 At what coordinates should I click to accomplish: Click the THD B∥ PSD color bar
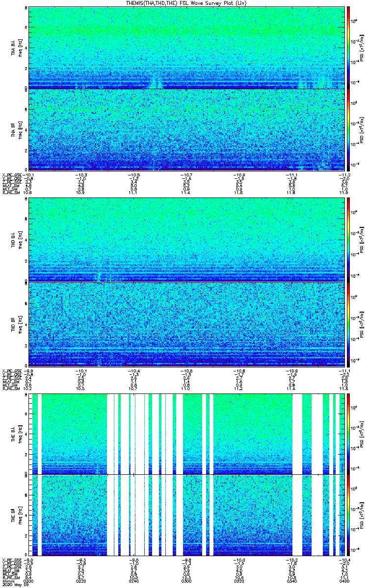coord(348,323)
